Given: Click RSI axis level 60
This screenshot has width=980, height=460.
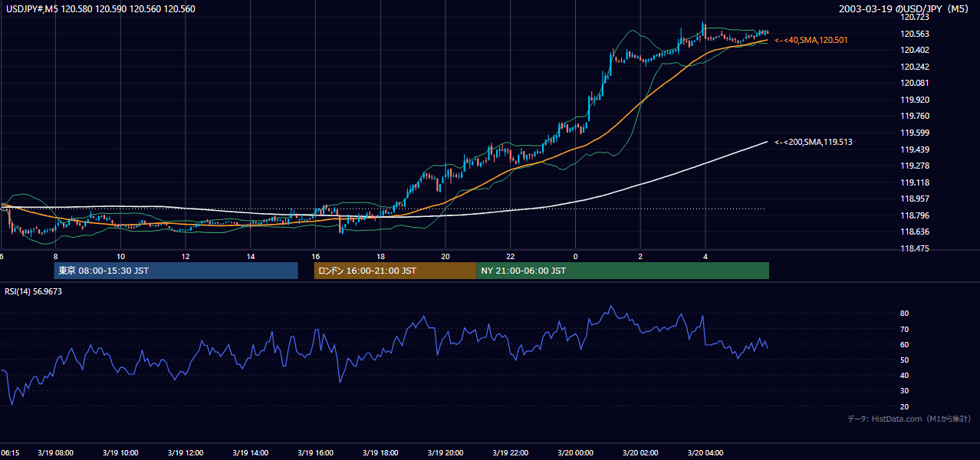Looking at the screenshot, I should [x=904, y=344].
